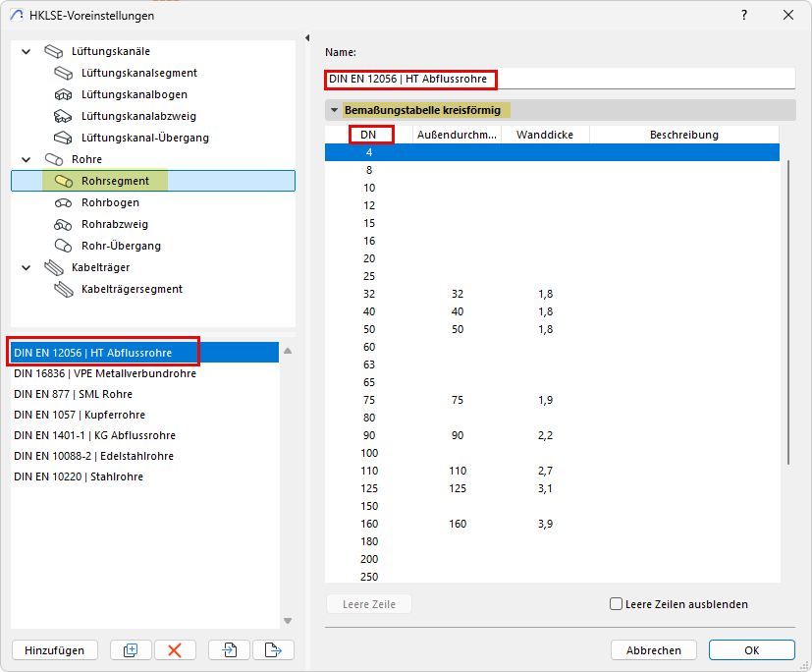This screenshot has height=672, width=812.
Task: Click the Rohre group icon
Action: (53, 159)
